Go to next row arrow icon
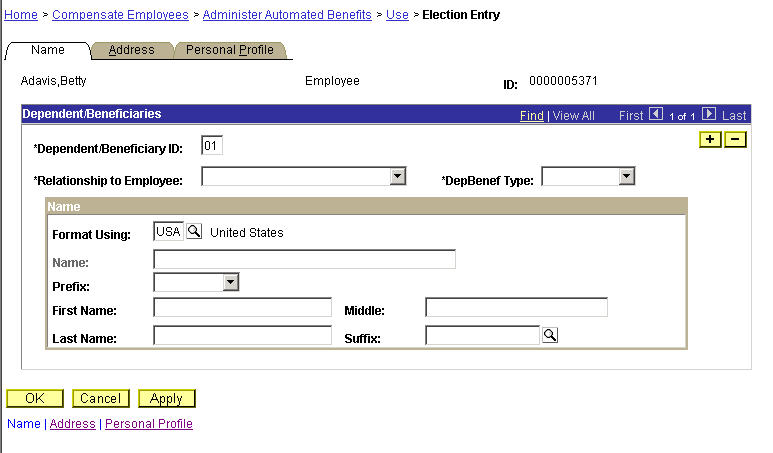 click(708, 114)
